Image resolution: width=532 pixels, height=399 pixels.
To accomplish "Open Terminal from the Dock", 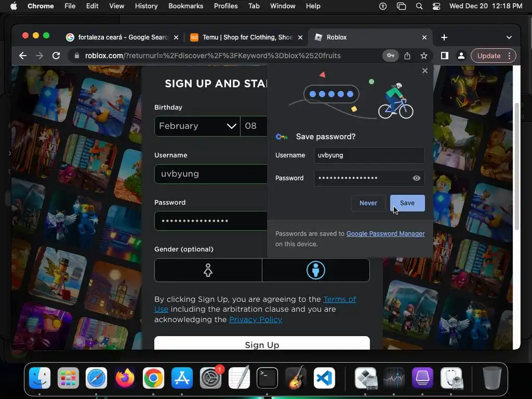I will [x=268, y=378].
